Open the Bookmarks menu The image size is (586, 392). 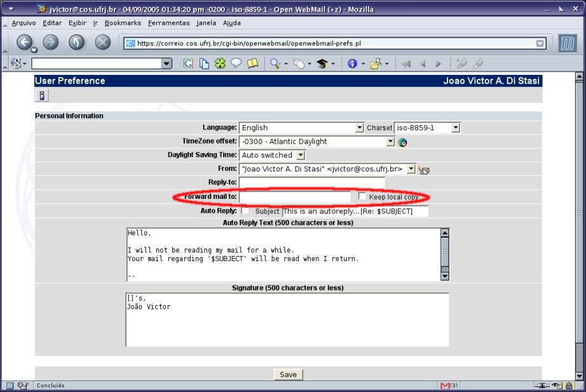point(123,23)
